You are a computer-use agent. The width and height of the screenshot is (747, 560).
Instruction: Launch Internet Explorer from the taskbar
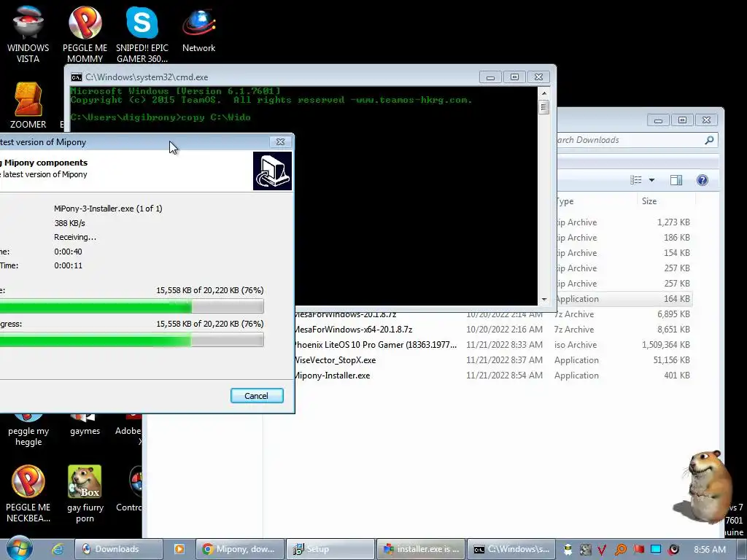(58, 549)
